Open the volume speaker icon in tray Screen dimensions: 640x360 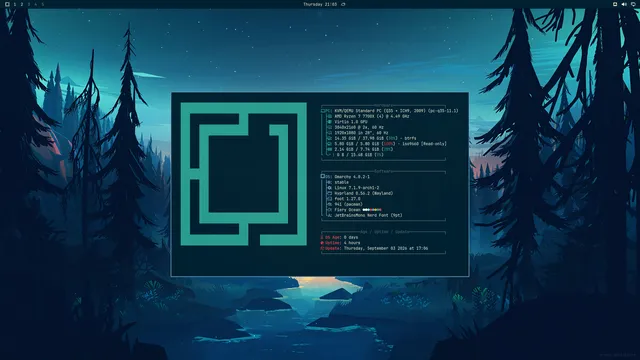pyautogui.click(x=624, y=4)
